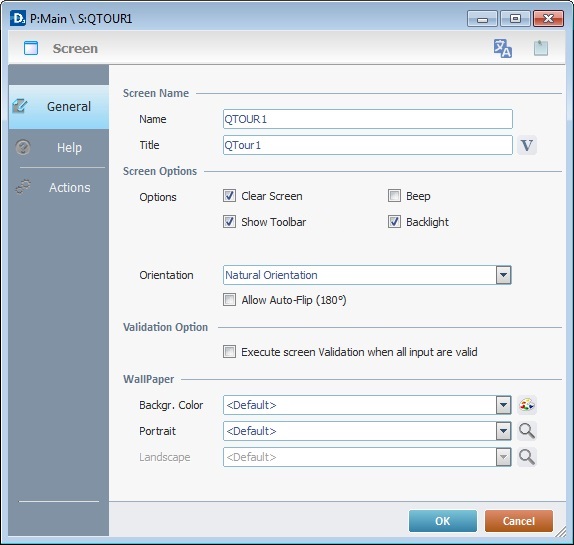
Task: Toggle the Allow Auto-Flip (180°) checkbox
Action: point(230,300)
